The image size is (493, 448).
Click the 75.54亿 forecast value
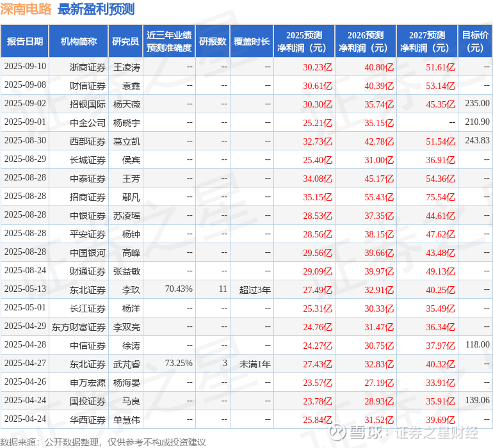(440, 197)
